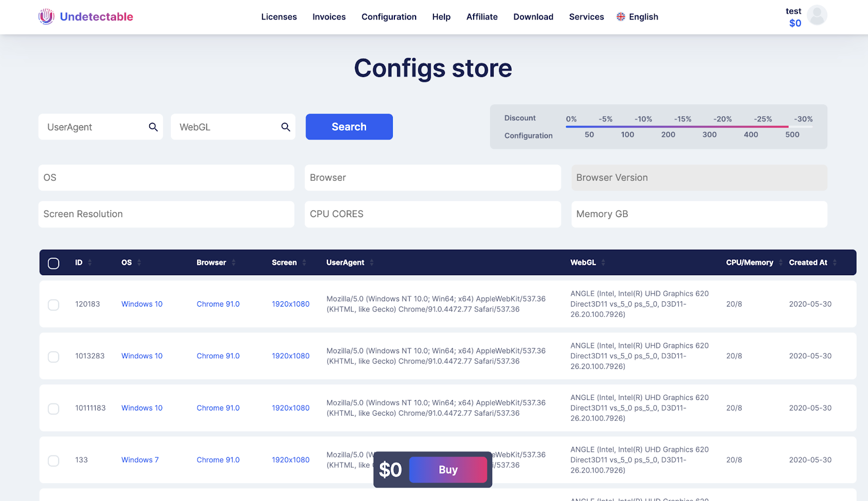
Task: Open the Screen Resolution filter dropdown
Action: click(166, 214)
